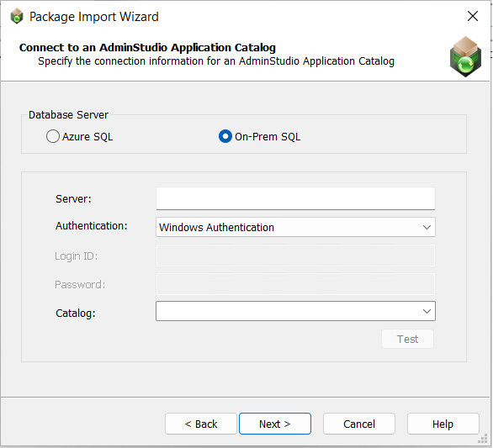Click the Package Import Wizard title text
This screenshot has width=493, height=448.
click(94, 17)
